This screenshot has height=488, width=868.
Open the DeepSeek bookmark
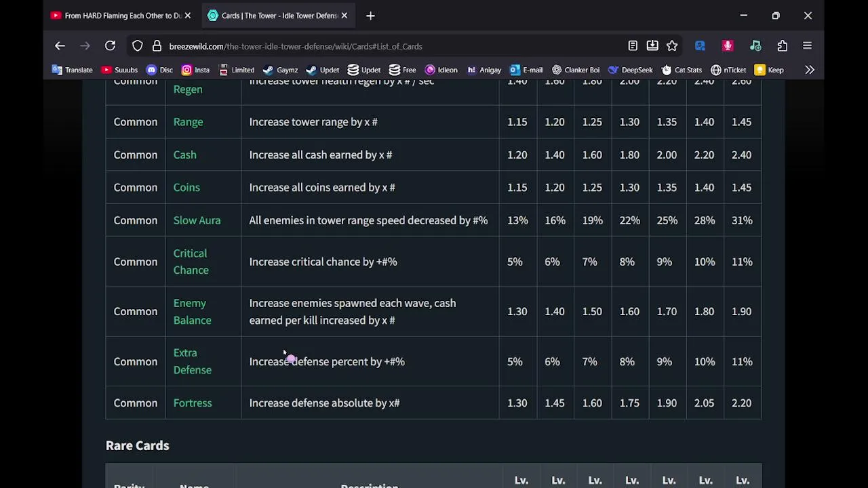pyautogui.click(x=631, y=70)
